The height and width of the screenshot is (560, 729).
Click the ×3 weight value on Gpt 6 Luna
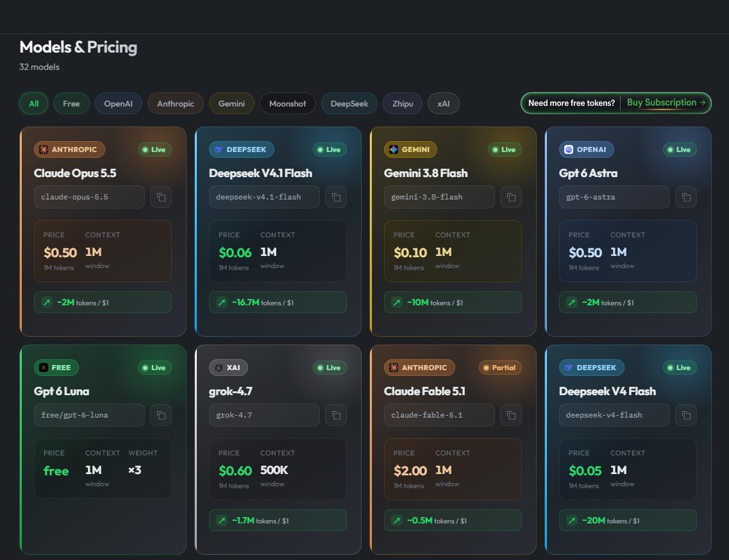pos(135,470)
